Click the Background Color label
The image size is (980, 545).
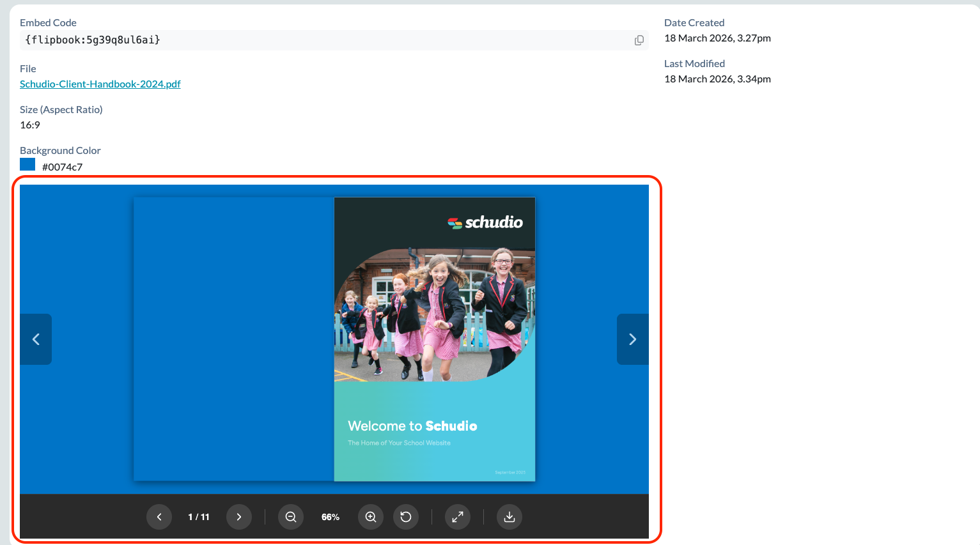pos(60,150)
